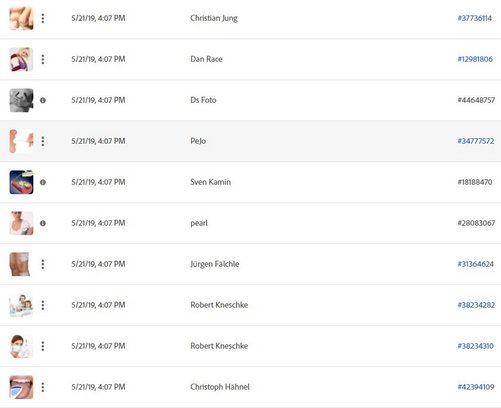
Task: Open asset link #12981806
Action: (475, 59)
